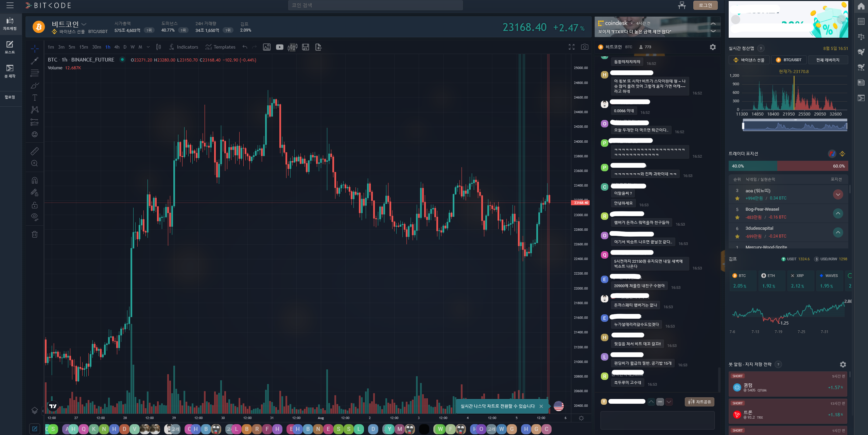
Task: Open chat settings gear icon
Action: (x=713, y=47)
